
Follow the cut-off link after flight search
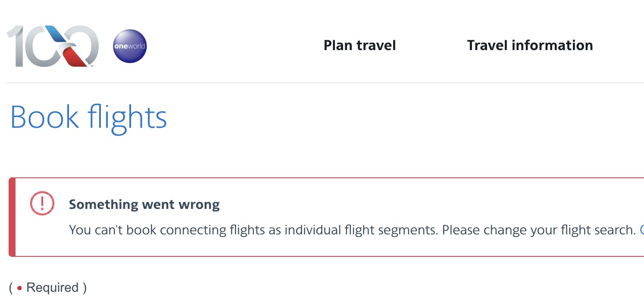(x=641, y=230)
